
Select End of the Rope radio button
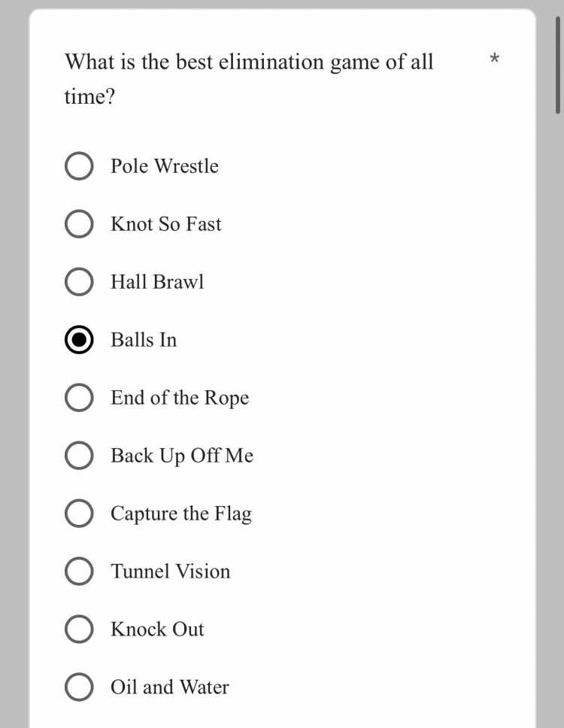pyautogui.click(x=79, y=397)
